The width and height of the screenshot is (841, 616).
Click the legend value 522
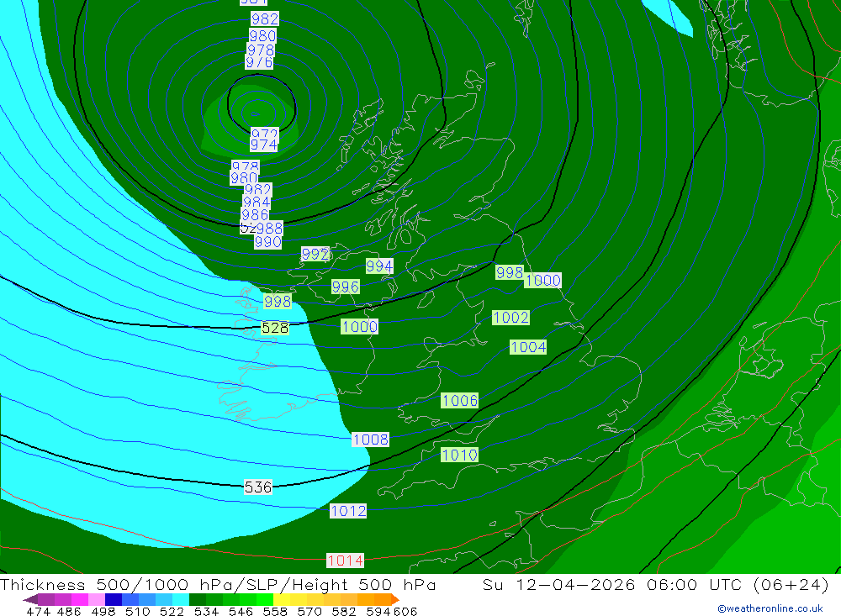tap(172, 612)
